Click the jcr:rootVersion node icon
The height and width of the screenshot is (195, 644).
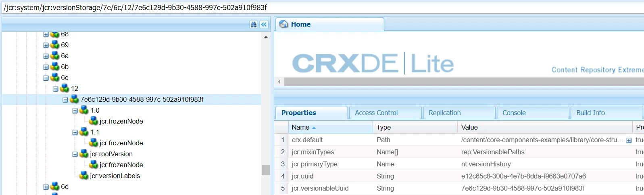pos(84,154)
